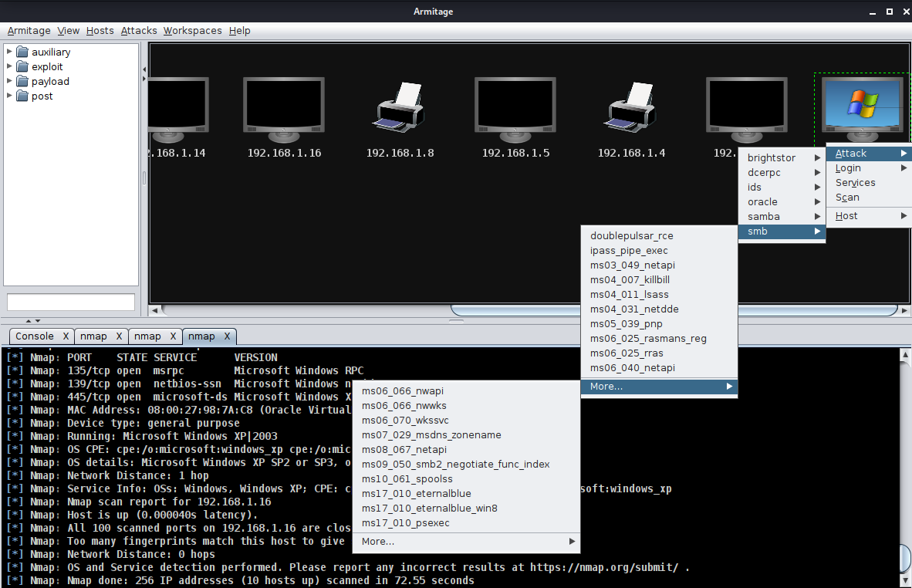Open the Hosts menu

[100, 30]
